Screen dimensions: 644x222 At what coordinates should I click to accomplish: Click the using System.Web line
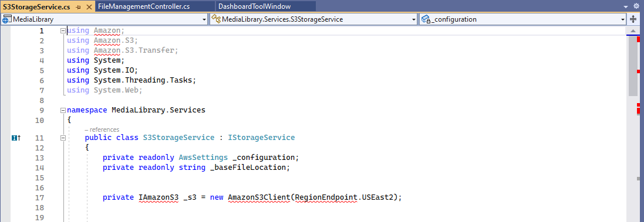(104, 90)
